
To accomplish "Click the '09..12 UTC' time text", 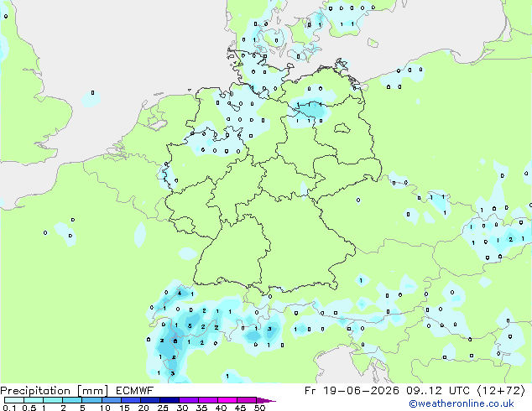I will pos(438,391).
